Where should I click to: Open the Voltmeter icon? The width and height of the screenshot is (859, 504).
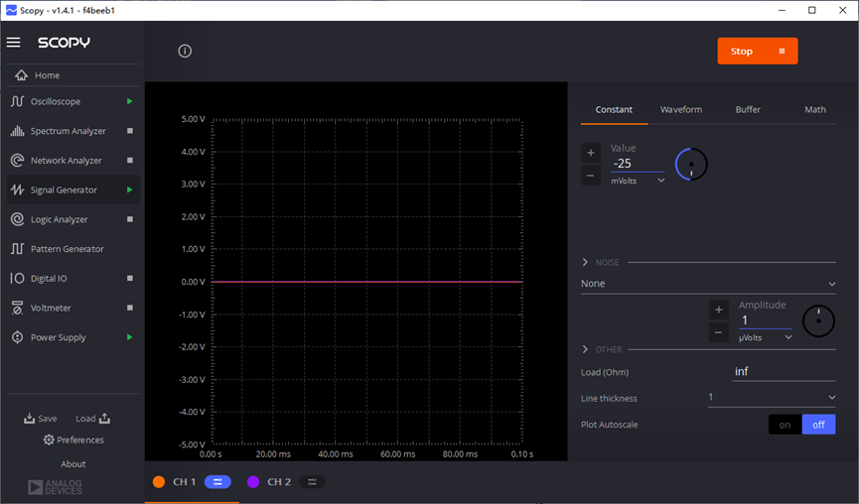18,309
